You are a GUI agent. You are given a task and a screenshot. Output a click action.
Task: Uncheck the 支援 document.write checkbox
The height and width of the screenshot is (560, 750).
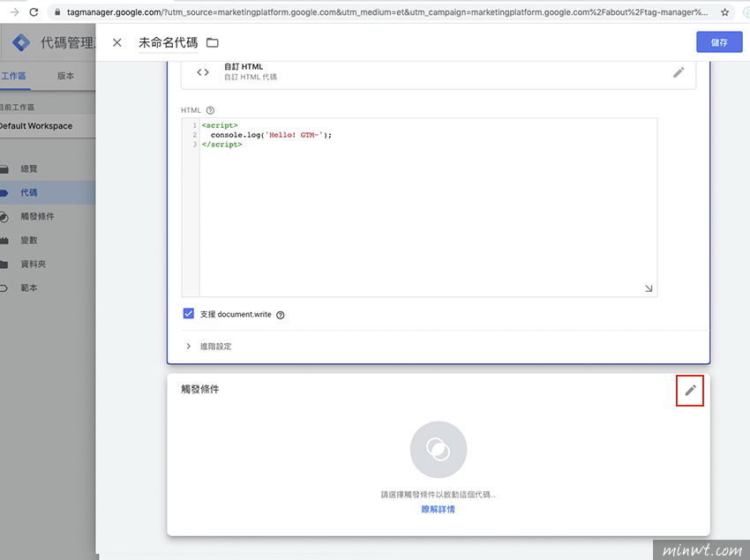click(x=189, y=314)
